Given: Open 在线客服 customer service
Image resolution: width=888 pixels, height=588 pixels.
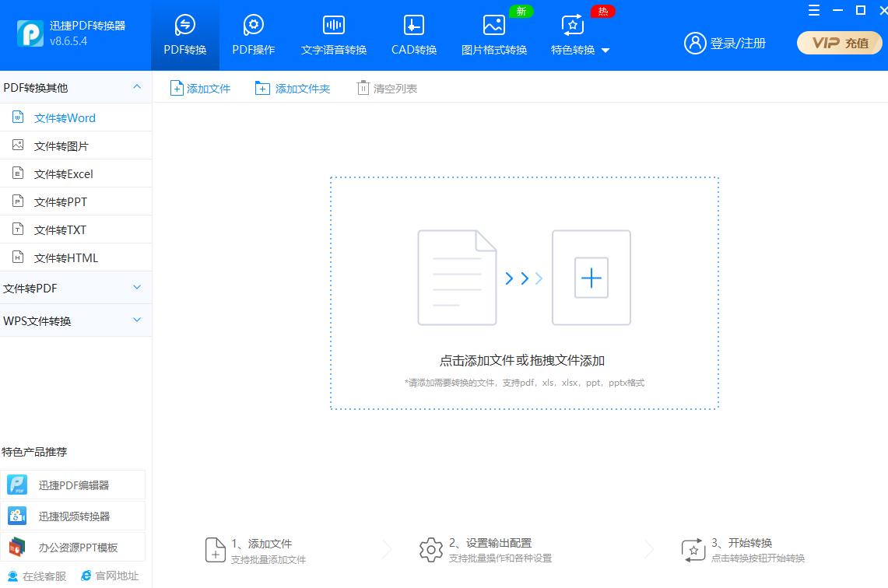Looking at the screenshot, I should coord(37,576).
